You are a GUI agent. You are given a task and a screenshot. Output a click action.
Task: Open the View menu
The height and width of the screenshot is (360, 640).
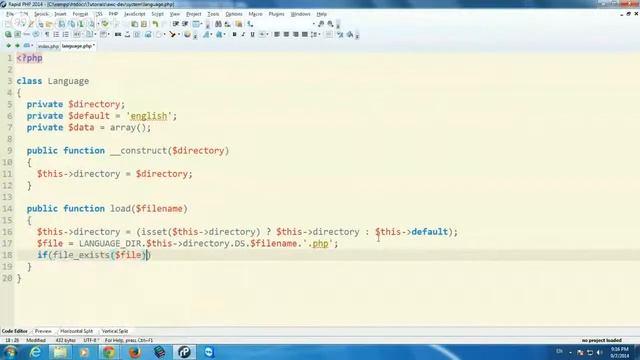pos(175,14)
